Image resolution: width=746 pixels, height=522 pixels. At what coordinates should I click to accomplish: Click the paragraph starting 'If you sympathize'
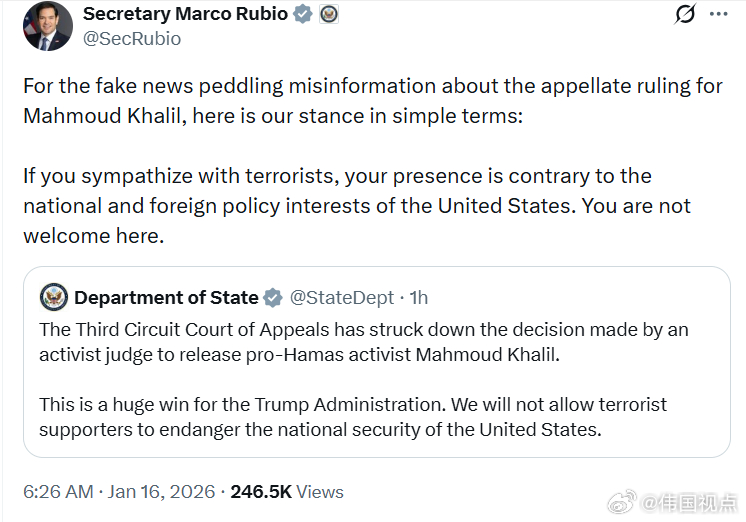357,206
